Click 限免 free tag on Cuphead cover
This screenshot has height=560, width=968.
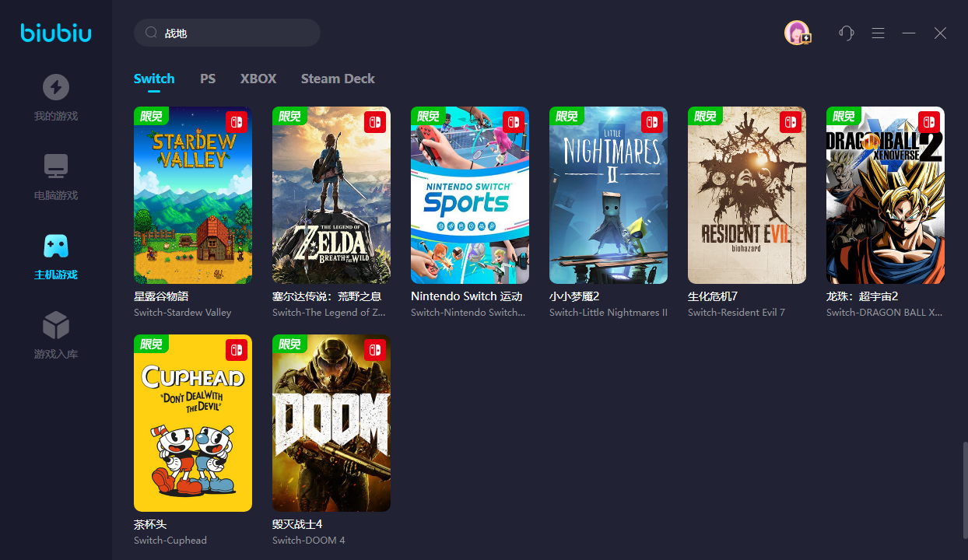coord(151,344)
